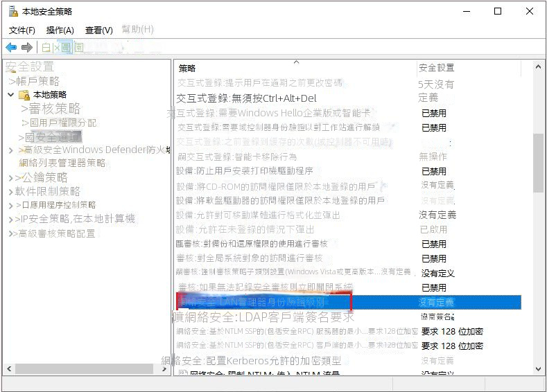The height and width of the screenshot is (392, 547).
Task: Select policy 對全局系統對象的訪問進行審核
Action: pyautogui.click(x=250, y=258)
